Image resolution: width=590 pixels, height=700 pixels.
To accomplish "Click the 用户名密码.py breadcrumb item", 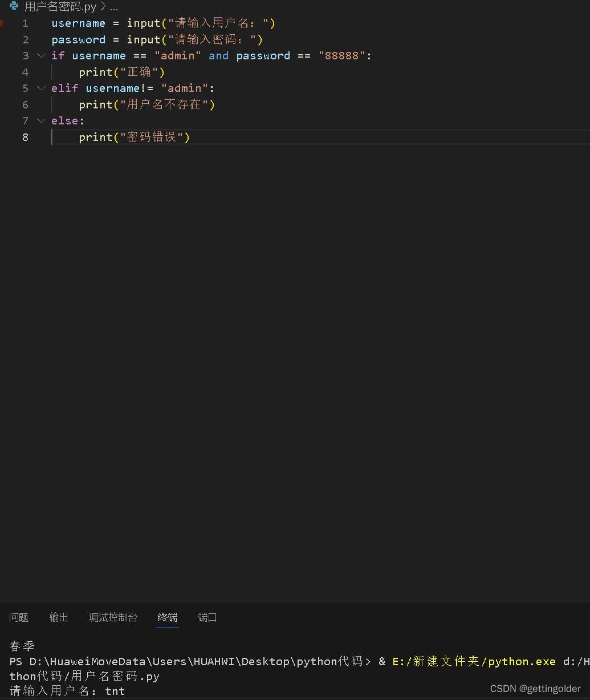I will [61, 7].
